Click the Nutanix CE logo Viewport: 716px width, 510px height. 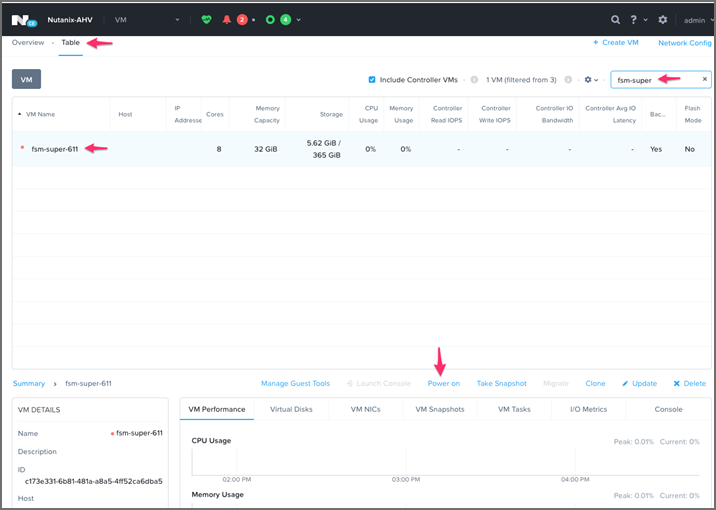24,21
